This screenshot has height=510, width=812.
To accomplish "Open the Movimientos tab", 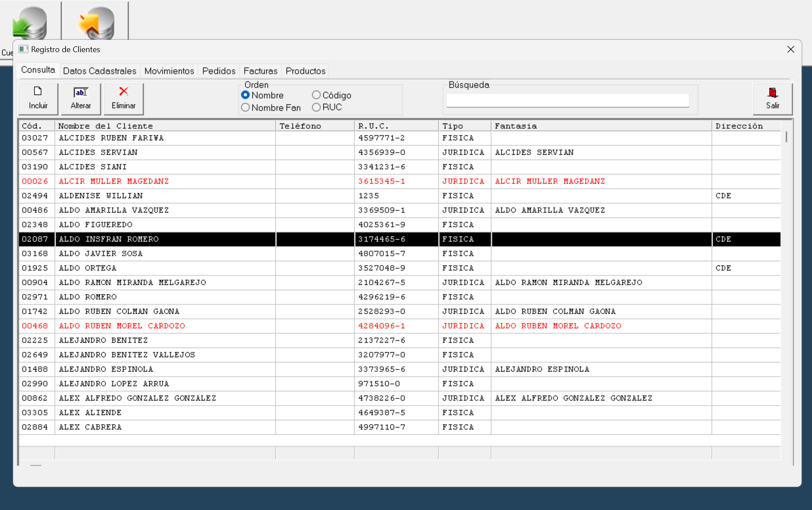I will point(169,71).
